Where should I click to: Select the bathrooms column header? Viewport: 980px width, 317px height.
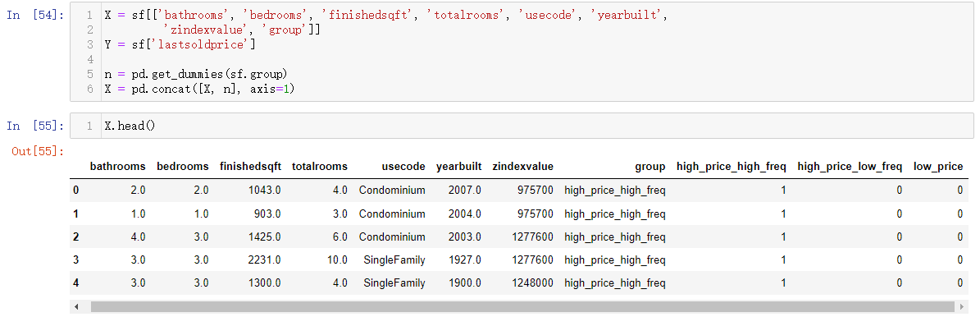pos(117,167)
